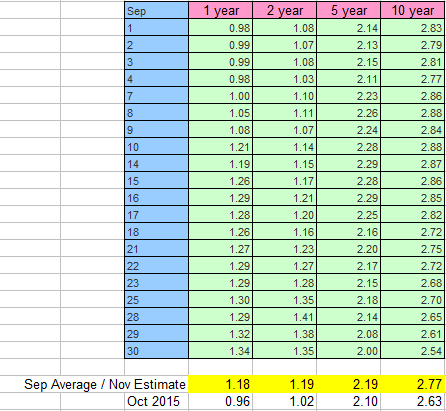This screenshot has height=411, width=446.
Task: Select 5 year value 2.25 for Sep 17
Action: click(349, 214)
